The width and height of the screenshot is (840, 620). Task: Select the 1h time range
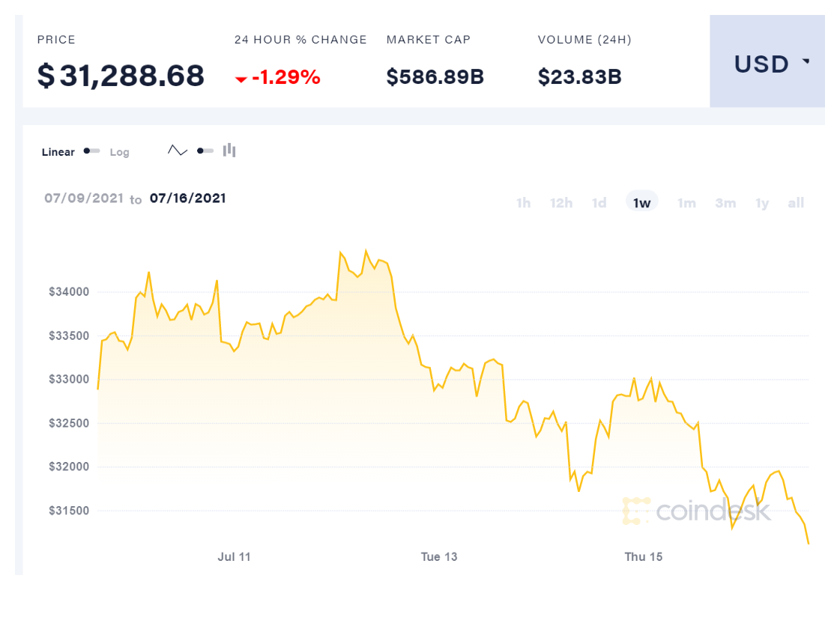[523, 203]
